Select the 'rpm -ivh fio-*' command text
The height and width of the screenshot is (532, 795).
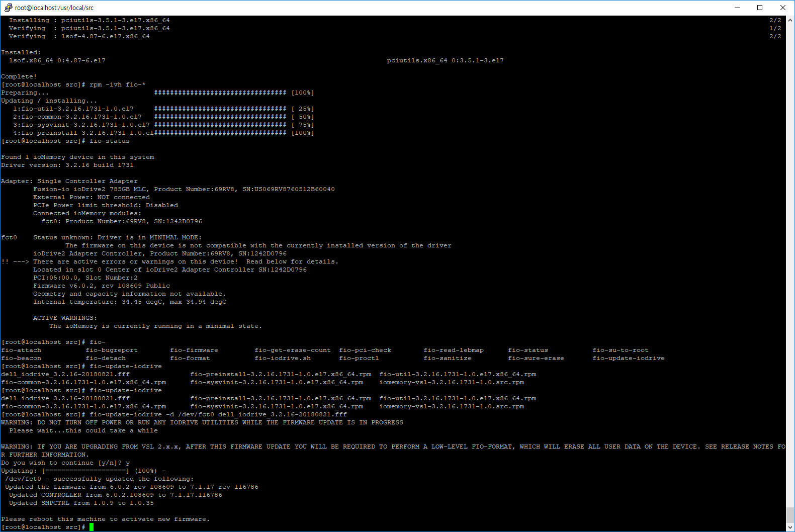click(118, 84)
